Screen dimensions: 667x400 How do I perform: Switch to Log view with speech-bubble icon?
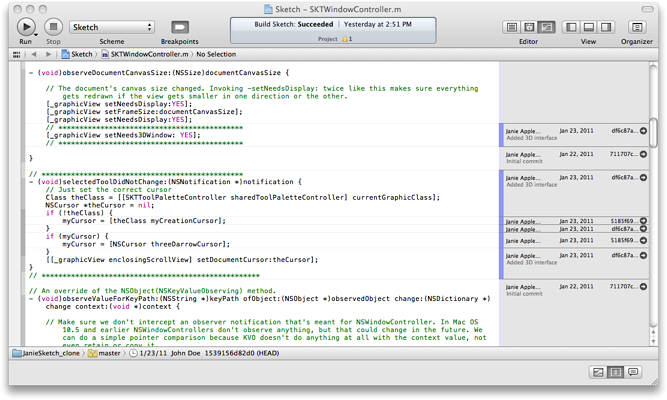[633, 372]
